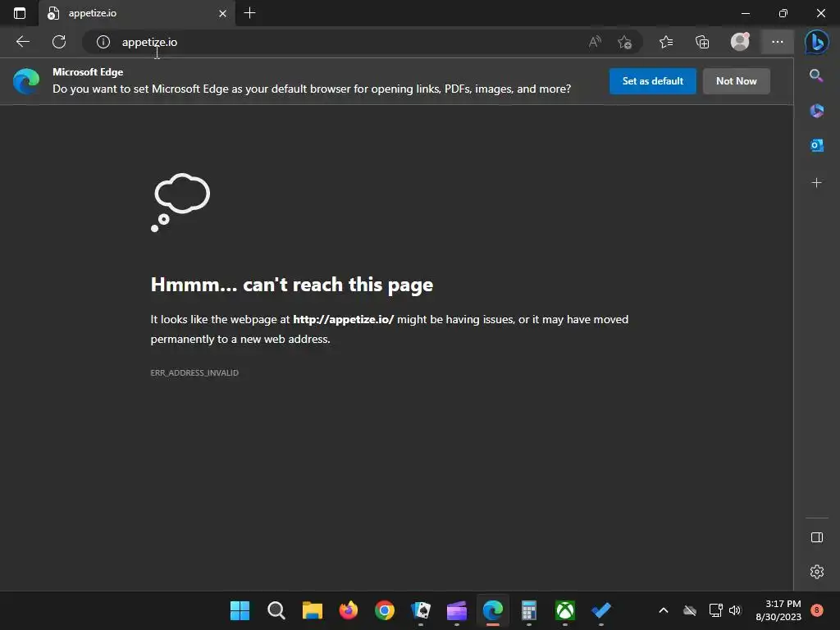Open volume control tray icon
840x630 pixels.
[x=735, y=610]
